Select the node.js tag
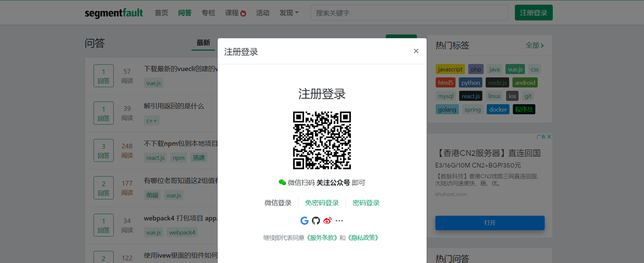Viewport: 644px width, 263px height. click(497, 83)
